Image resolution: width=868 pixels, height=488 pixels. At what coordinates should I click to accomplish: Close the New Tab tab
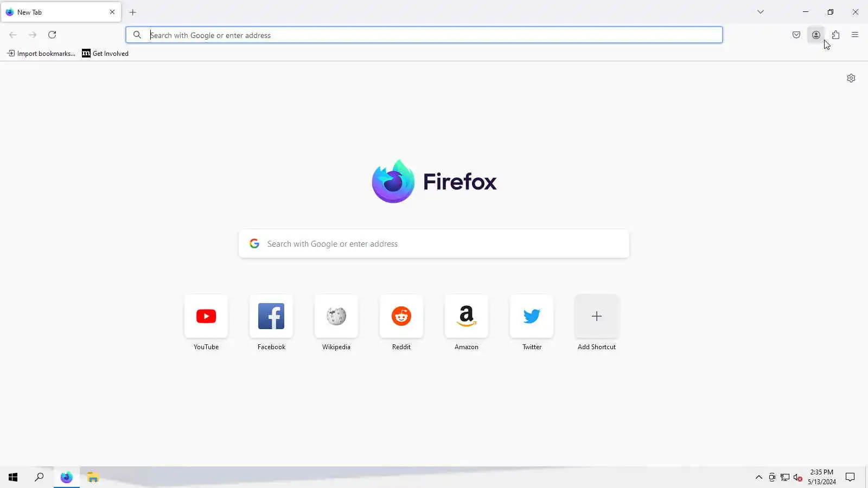tap(112, 12)
